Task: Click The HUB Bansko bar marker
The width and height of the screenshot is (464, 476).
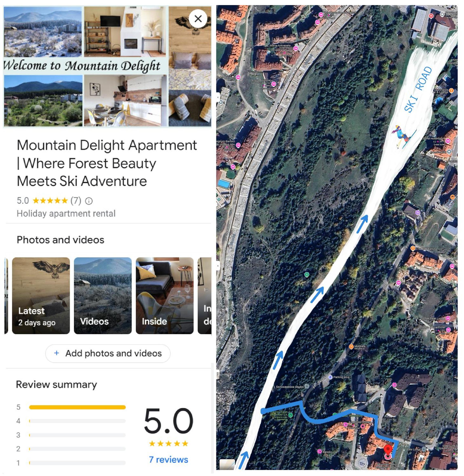Action: (x=413, y=248)
